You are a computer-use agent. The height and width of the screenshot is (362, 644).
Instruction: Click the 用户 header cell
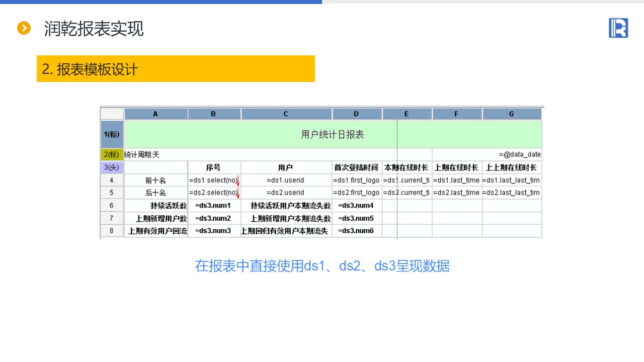point(286,167)
